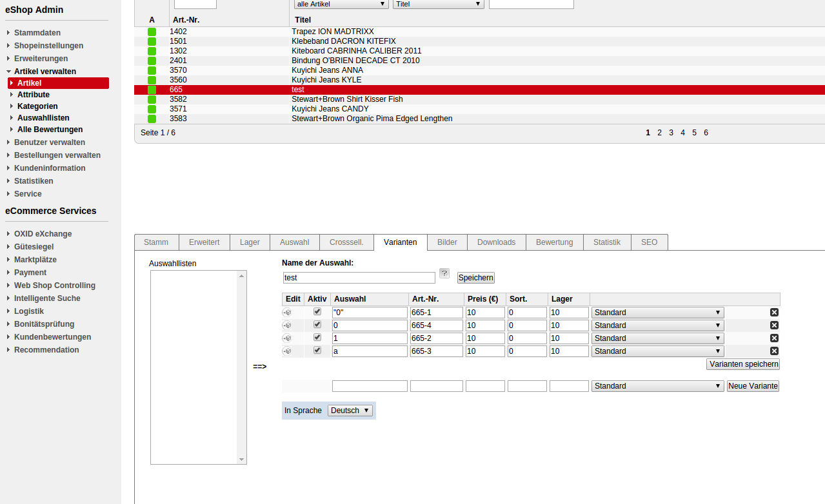Click the Neue Variante button
The width and height of the screenshot is (825, 504).
(753, 386)
